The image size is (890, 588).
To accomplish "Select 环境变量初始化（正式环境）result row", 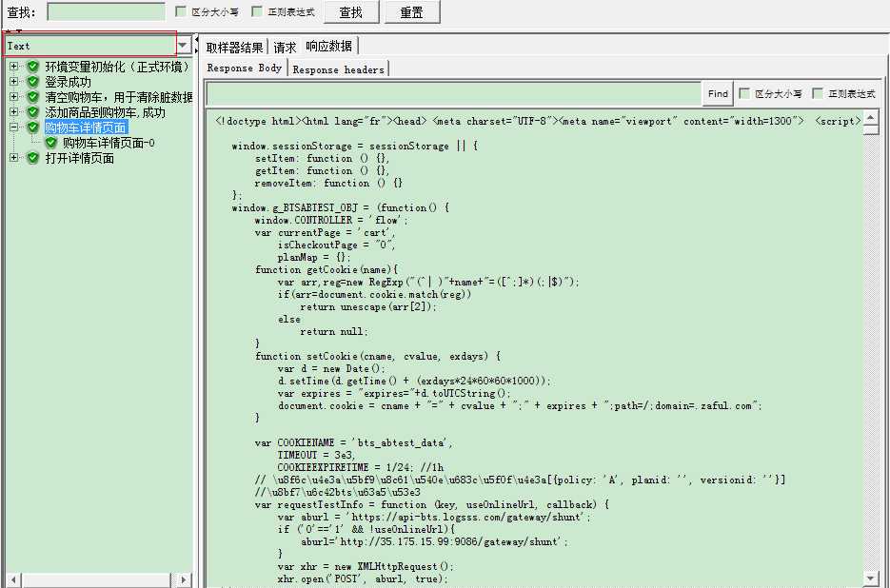I will [117, 67].
